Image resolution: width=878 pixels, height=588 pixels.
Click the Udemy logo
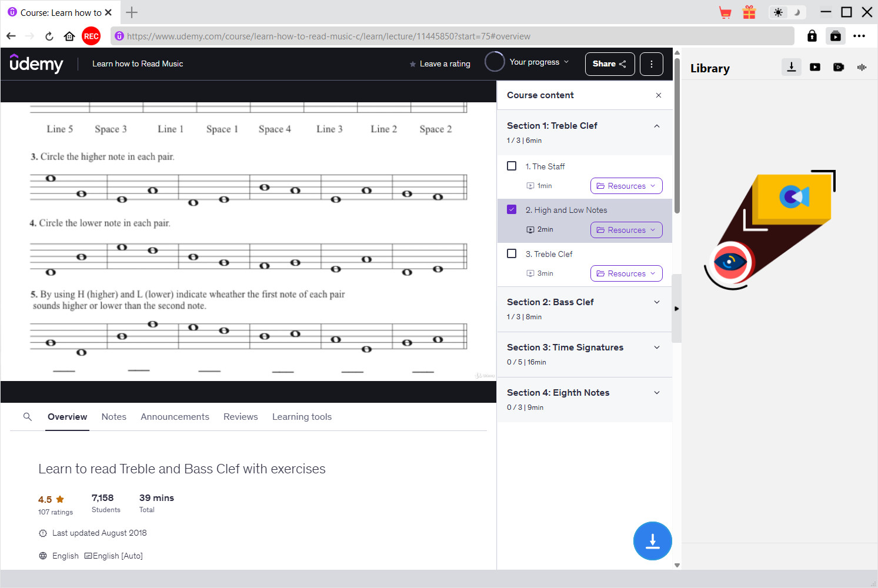[36, 64]
